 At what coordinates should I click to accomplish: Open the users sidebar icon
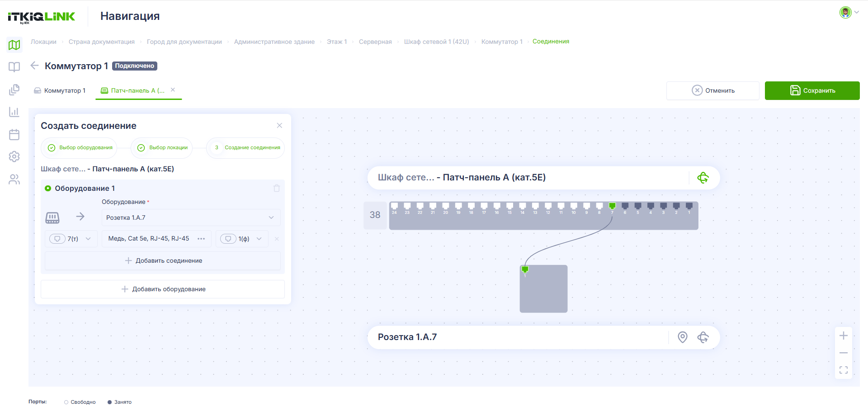tap(14, 180)
